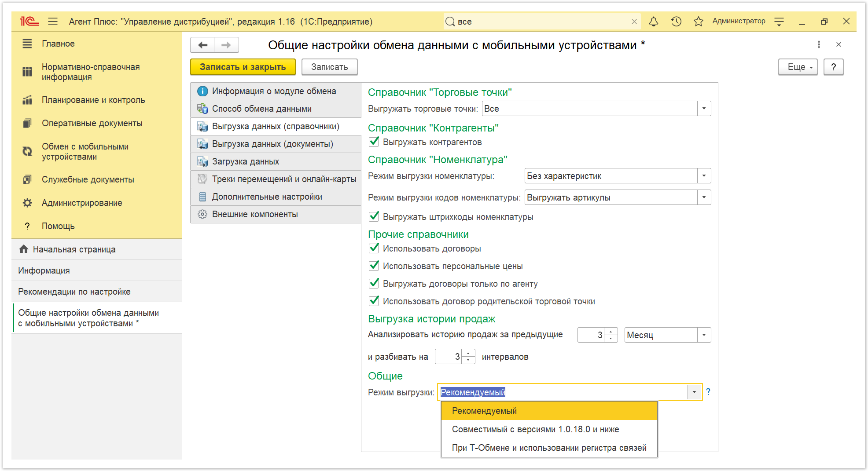Click the help question mark beside Режим выгрузки
Viewport: 868px width, 471px height.
pyautogui.click(x=708, y=391)
